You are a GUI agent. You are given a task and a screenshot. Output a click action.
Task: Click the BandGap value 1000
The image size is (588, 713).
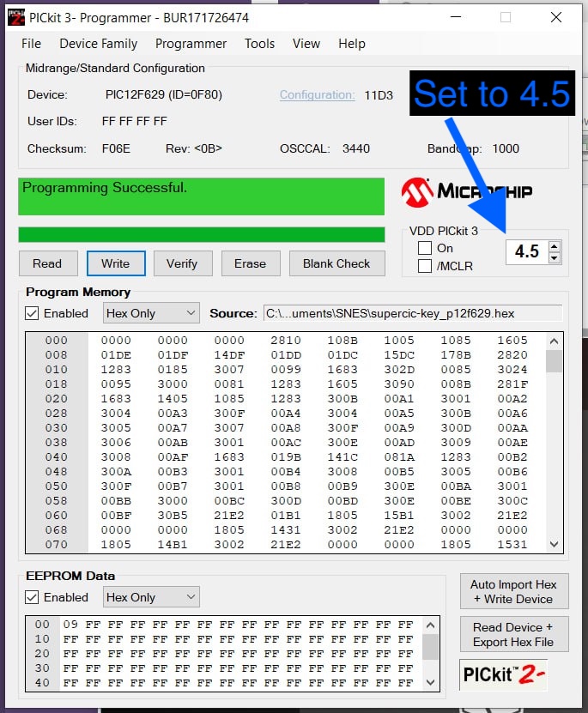pyautogui.click(x=506, y=148)
